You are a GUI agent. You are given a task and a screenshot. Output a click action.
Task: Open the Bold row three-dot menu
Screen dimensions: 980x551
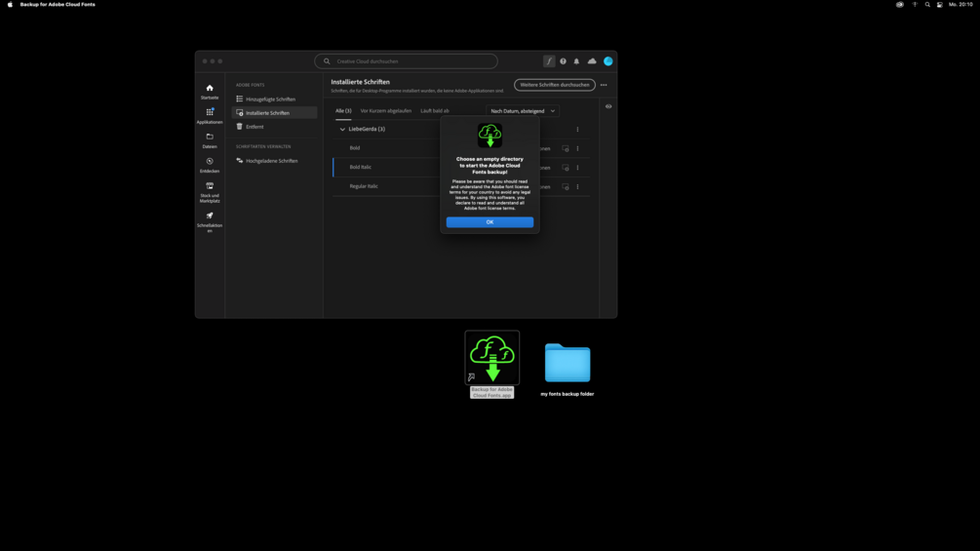pyautogui.click(x=577, y=148)
